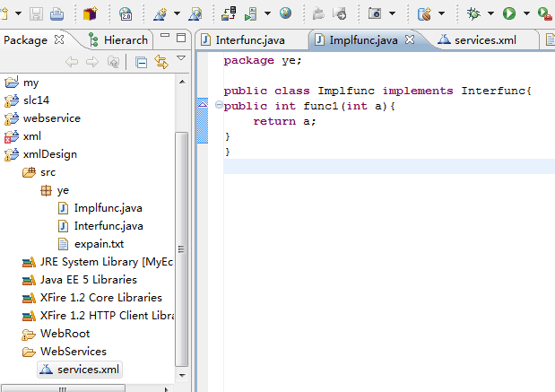Select the xml project
Image resolution: width=555 pixels, height=392 pixels.
22,136
